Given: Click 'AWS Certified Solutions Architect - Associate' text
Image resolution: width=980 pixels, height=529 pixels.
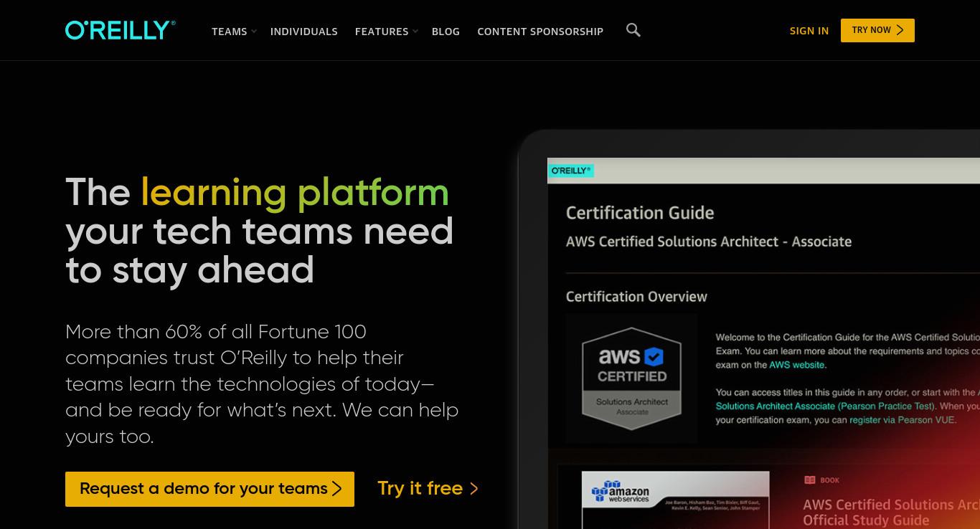Looking at the screenshot, I should [x=709, y=242].
